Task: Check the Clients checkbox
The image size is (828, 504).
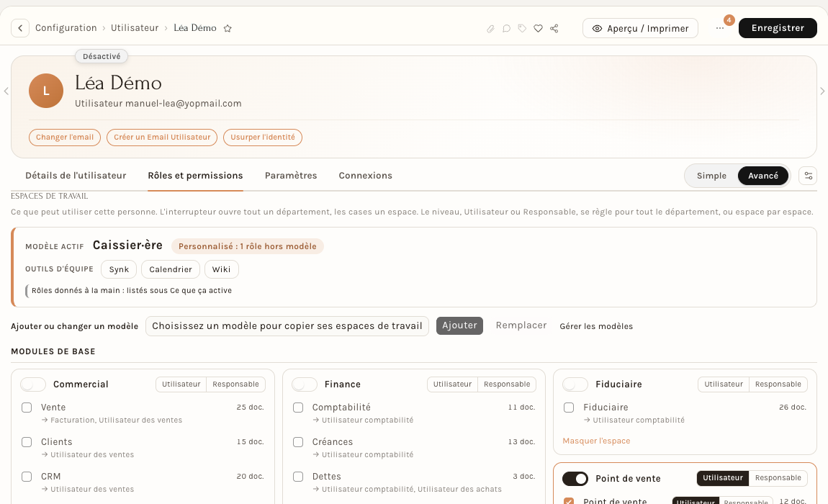Action: [x=27, y=442]
